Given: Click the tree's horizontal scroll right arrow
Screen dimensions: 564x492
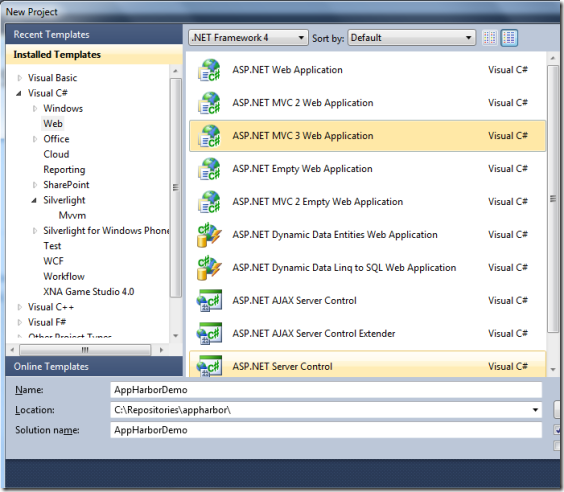Looking at the screenshot, I should tap(161, 350).
